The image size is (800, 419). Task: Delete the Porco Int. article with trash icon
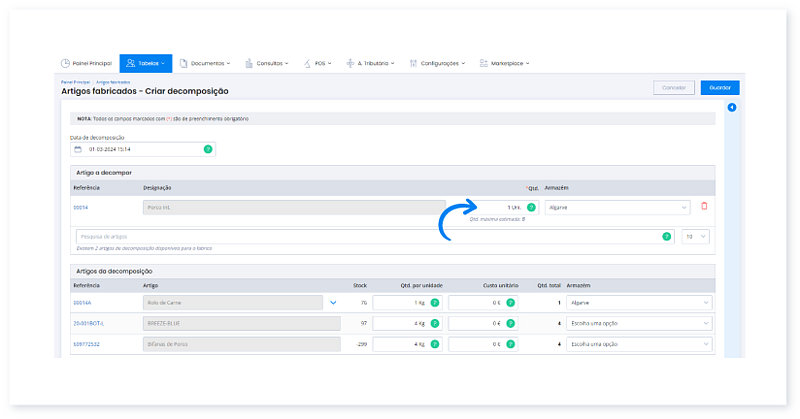[x=704, y=207]
